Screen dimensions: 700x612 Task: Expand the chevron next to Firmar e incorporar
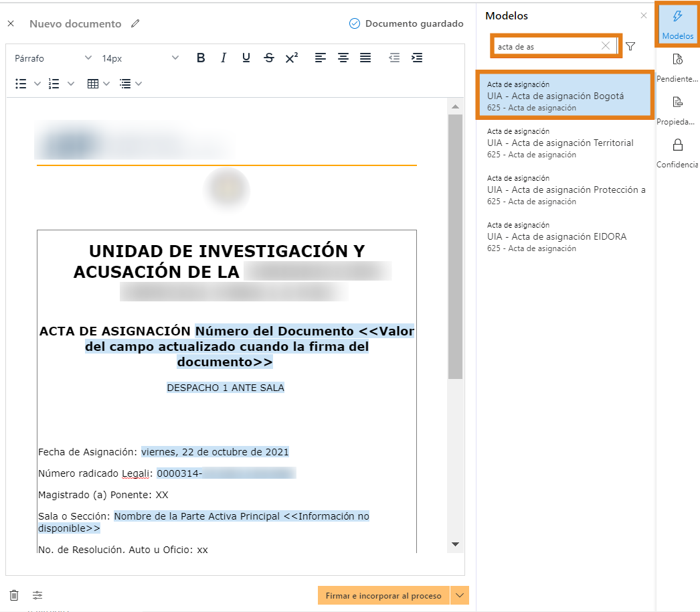pos(459,595)
